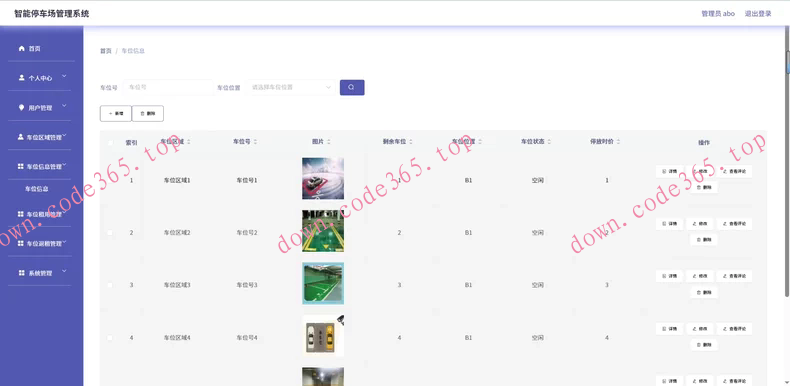Click the 车位区域3 cell

pos(177,285)
